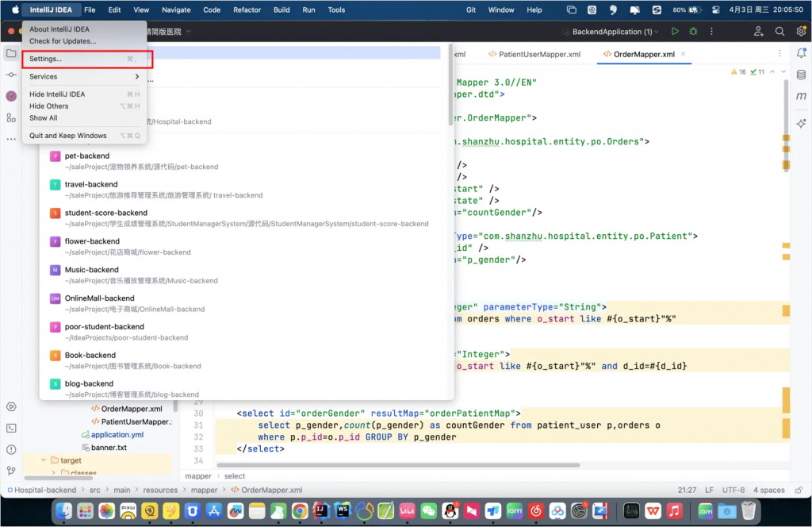Expand the classes folder in project tree
812x527 pixels.
point(53,473)
